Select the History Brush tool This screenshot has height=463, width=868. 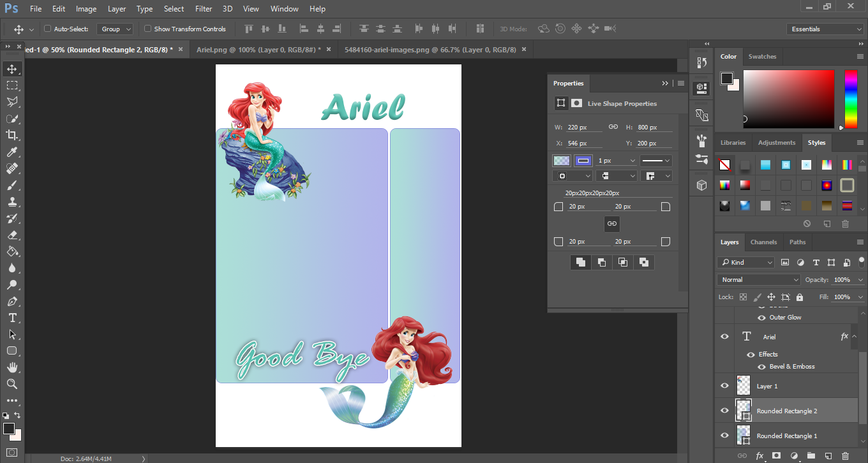tap(12, 218)
